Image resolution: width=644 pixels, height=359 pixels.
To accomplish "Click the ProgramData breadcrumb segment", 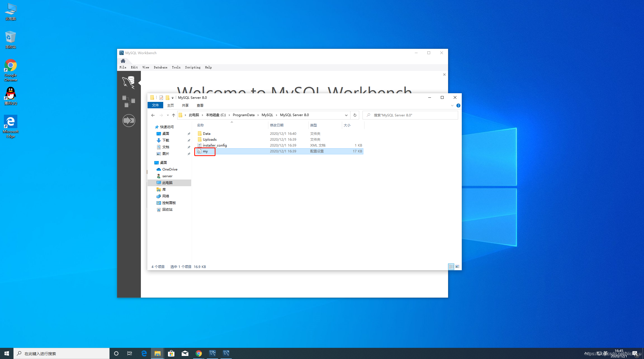I will (243, 115).
